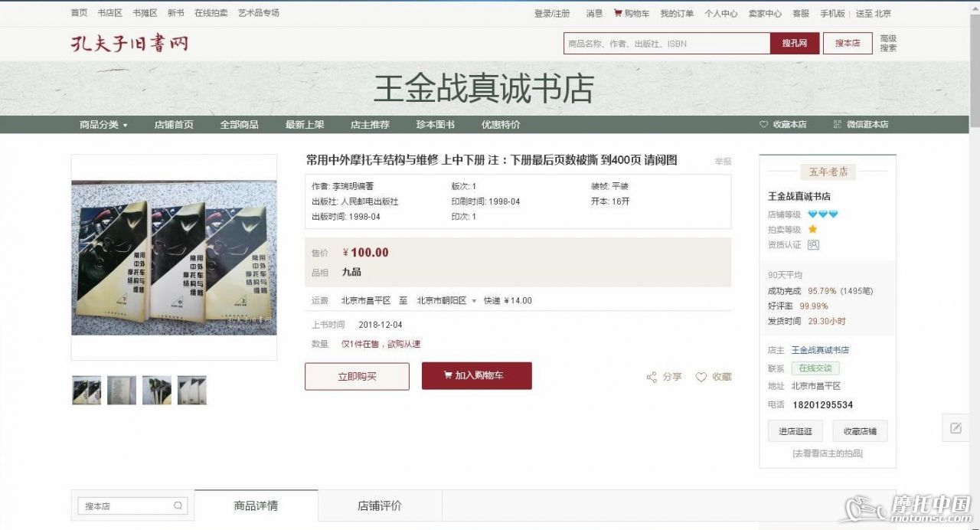Open 个人中心 in the top bar
Screen dimensions: 980x530
(x=721, y=13)
